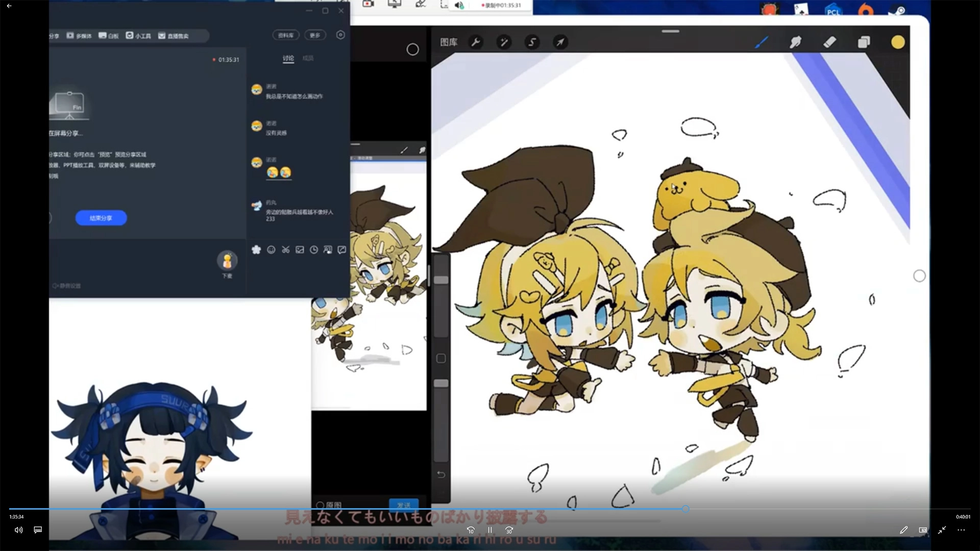The image size is (980, 551).
Task: Open the 更多 more options menu
Action: 315,35
